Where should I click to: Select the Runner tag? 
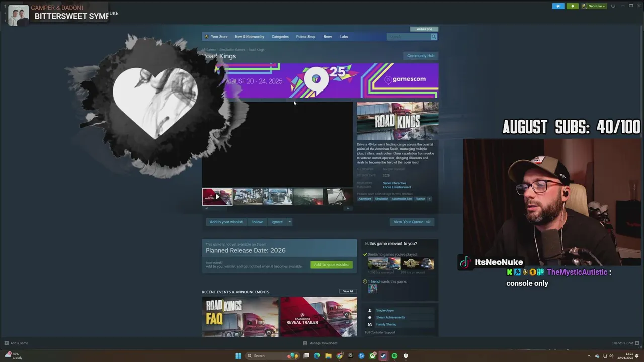pyautogui.click(x=420, y=199)
